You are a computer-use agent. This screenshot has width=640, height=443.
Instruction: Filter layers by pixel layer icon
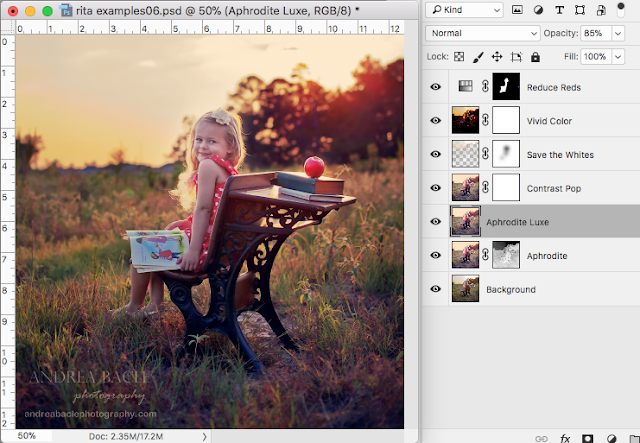(517, 10)
